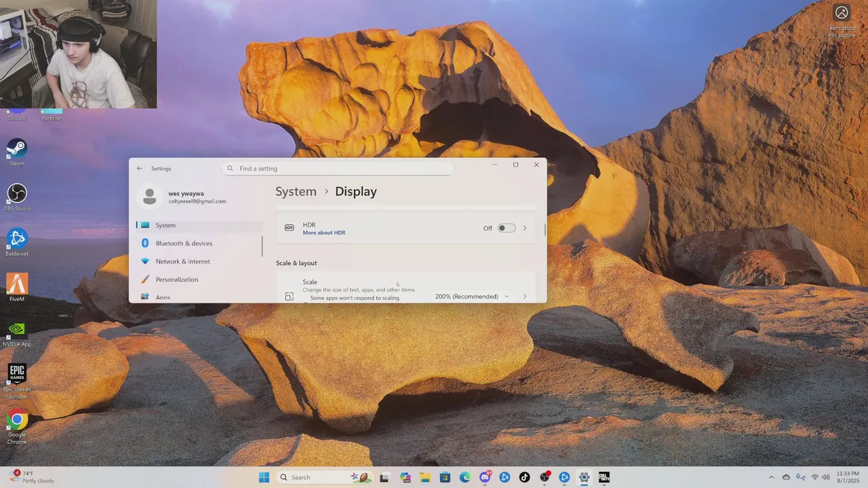Screen dimensions: 868x488
Task: Open the Call of Duty taskbar icon
Action: pos(604,477)
